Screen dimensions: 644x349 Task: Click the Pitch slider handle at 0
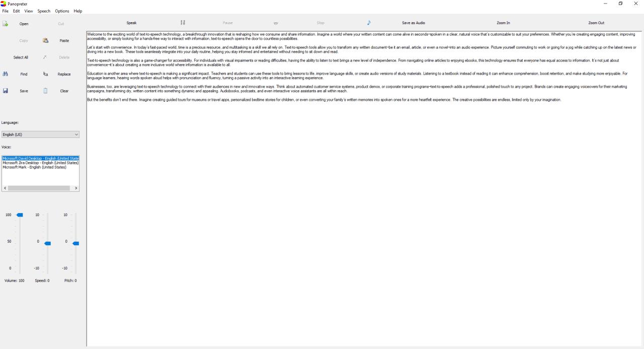75,243
